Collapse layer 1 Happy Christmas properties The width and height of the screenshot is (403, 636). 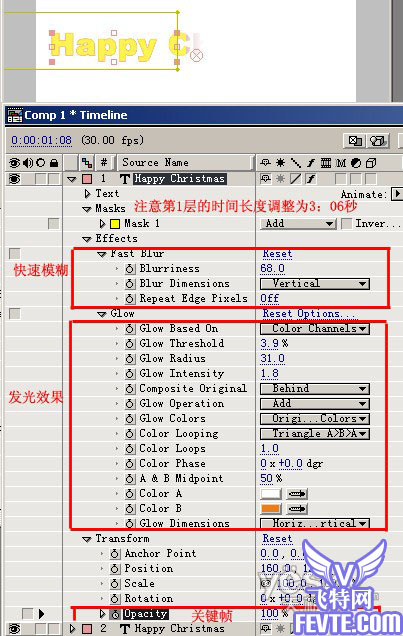tap(72, 179)
